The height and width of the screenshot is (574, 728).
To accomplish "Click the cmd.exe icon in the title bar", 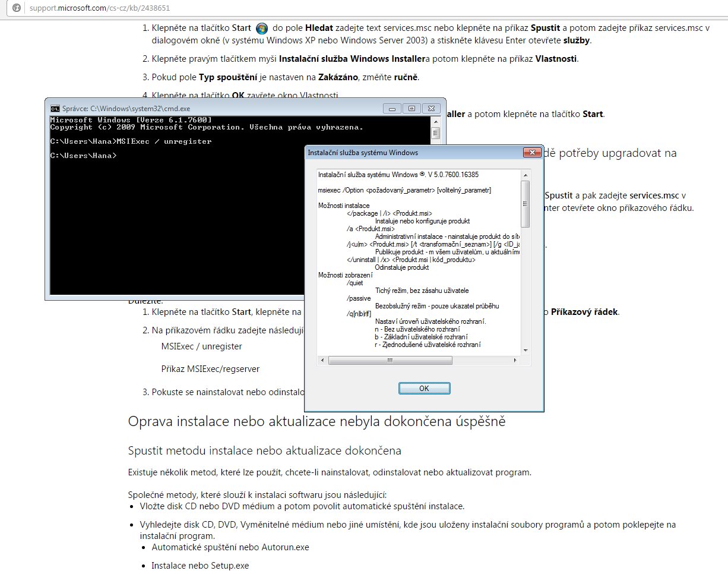I will [55, 109].
